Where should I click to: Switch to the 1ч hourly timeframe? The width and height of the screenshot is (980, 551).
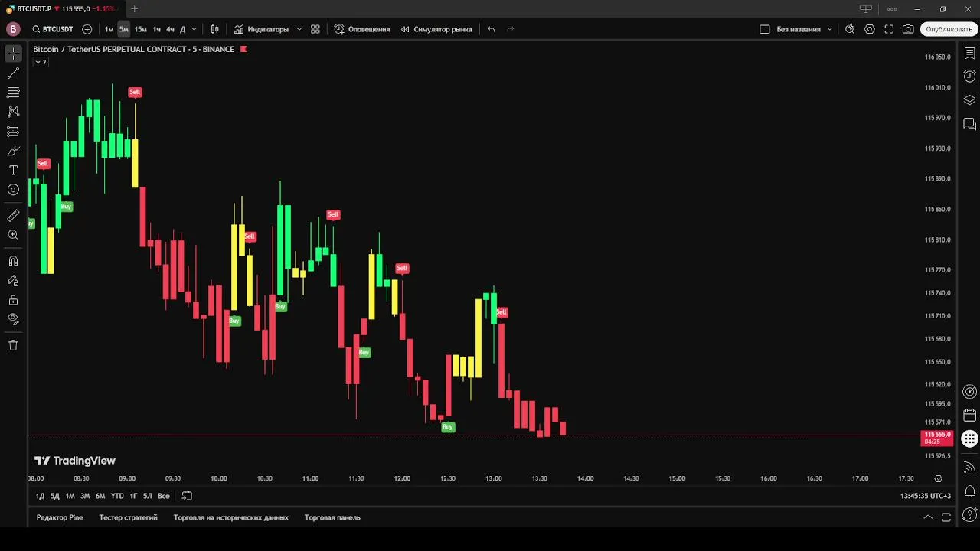[156, 29]
